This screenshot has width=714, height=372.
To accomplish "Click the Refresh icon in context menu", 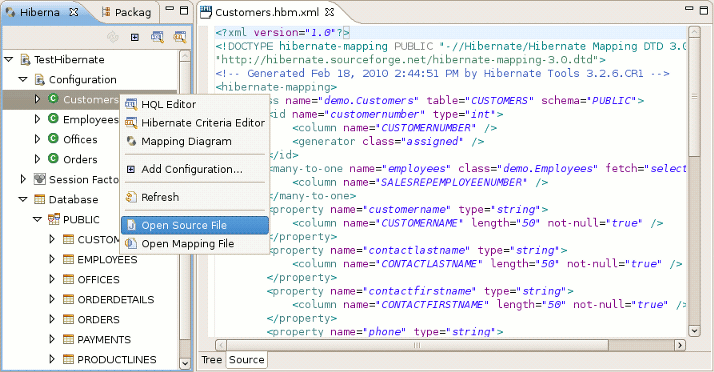I will point(131,197).
